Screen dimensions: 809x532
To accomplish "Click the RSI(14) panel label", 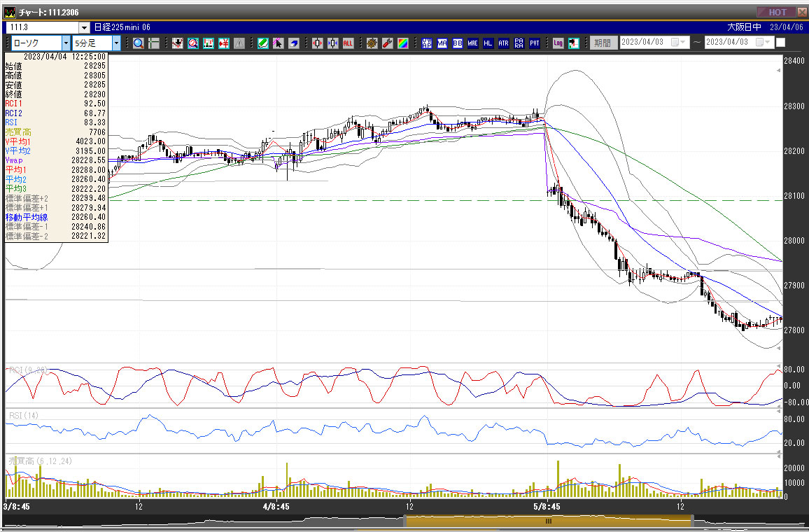I will point(23,415).
